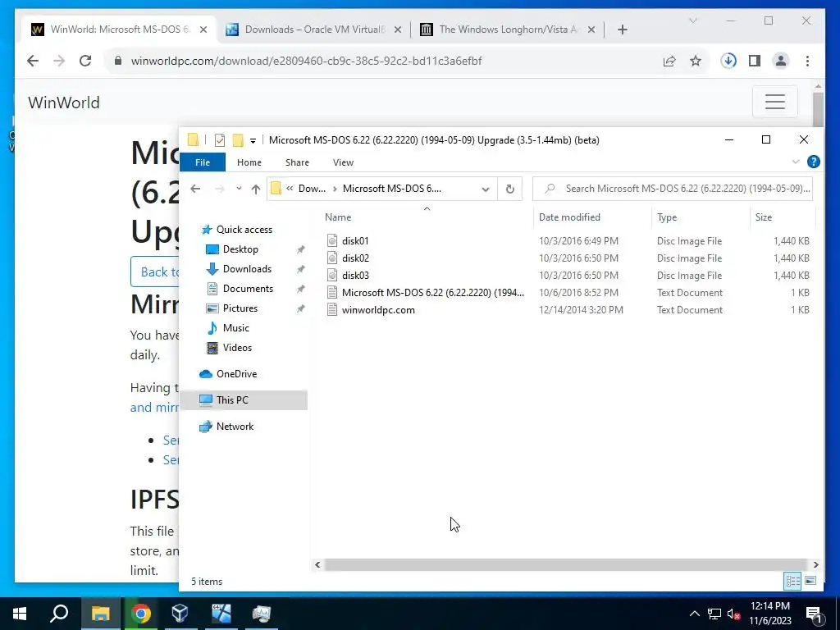Reload the Chrome page

tap(85, 61)
